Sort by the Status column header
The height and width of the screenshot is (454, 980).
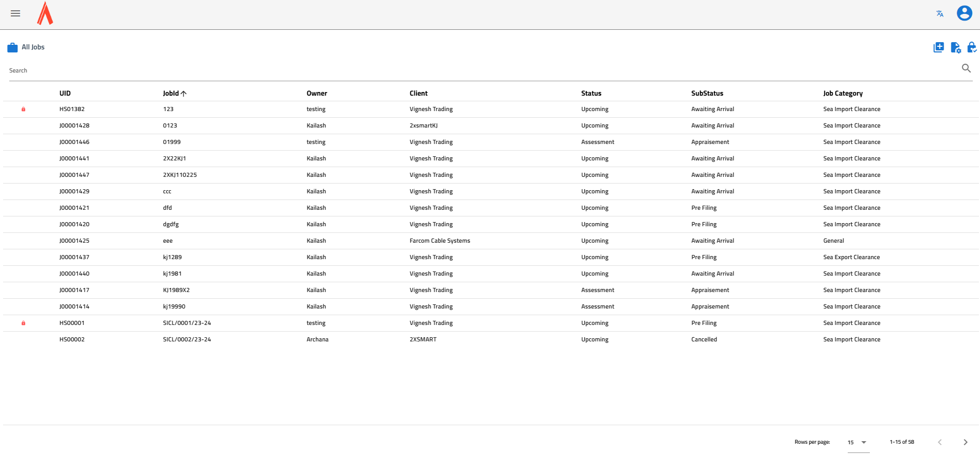point(591,93)
